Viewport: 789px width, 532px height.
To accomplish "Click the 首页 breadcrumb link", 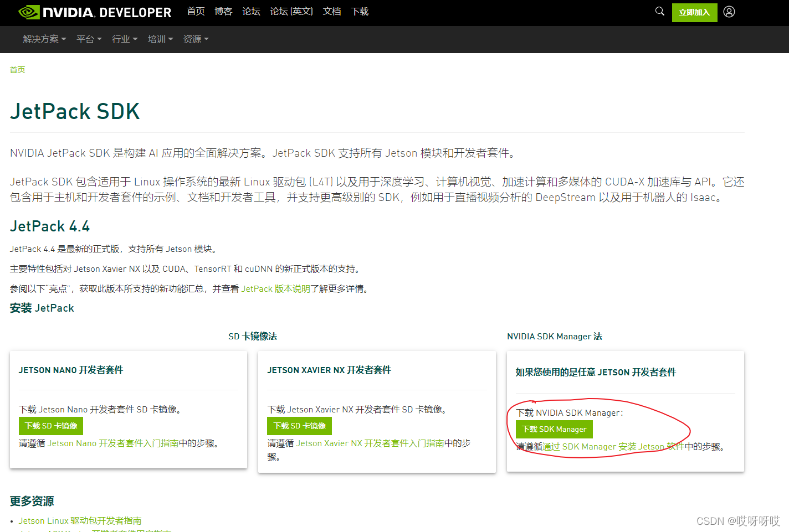I will [x=17, y=70].
